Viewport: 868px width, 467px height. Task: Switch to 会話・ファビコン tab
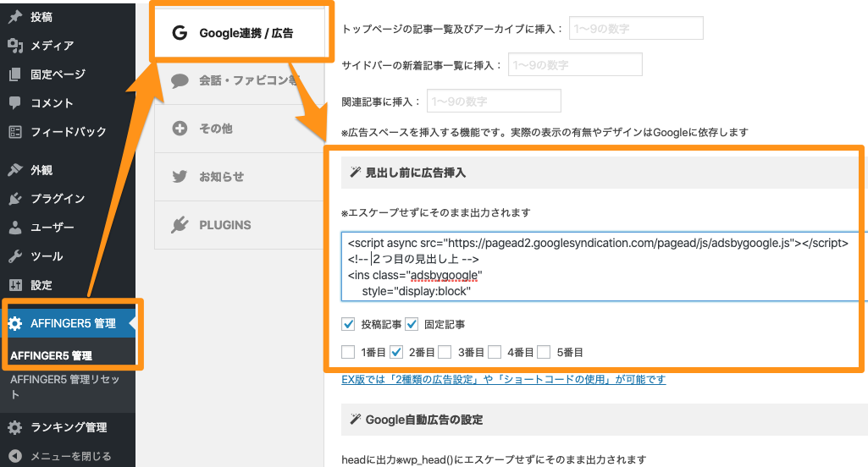tap(240, 80)
